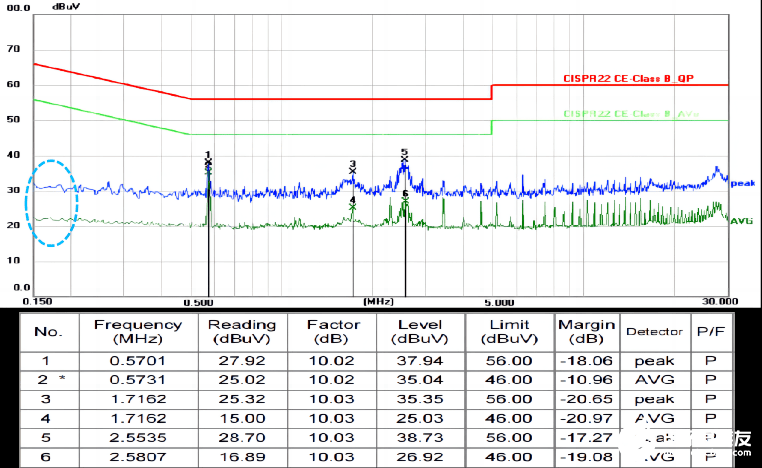762x468 pixels.
Task: Select the green CISPR22 AVG limit label
Action: tap(630, 115)
